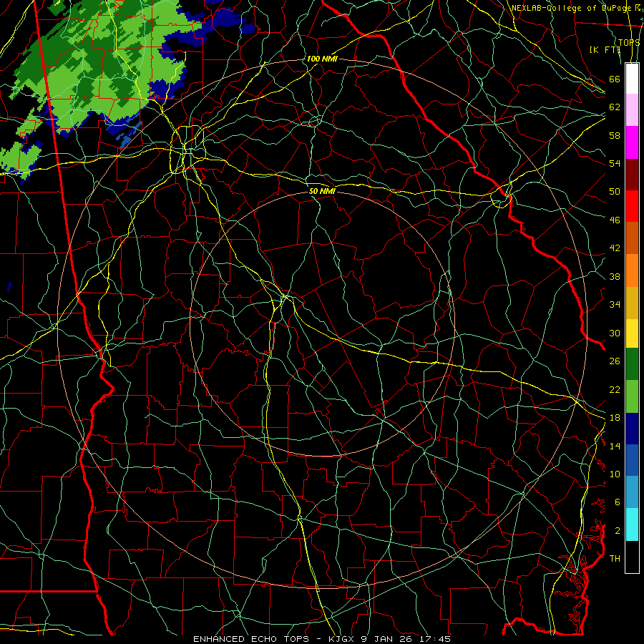Click the small blue echo near left edge

pyautogui.click(x=9, y=287)
